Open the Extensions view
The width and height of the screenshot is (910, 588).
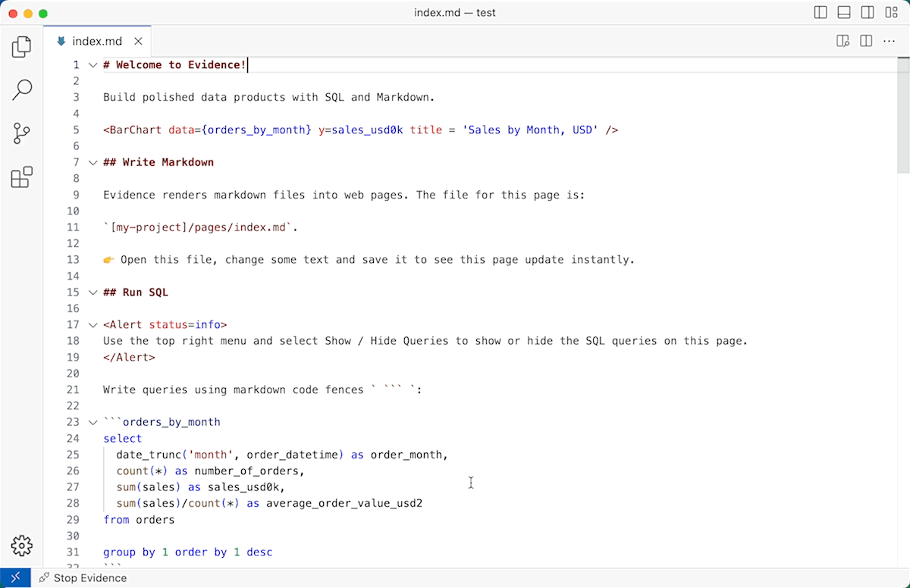22,177
